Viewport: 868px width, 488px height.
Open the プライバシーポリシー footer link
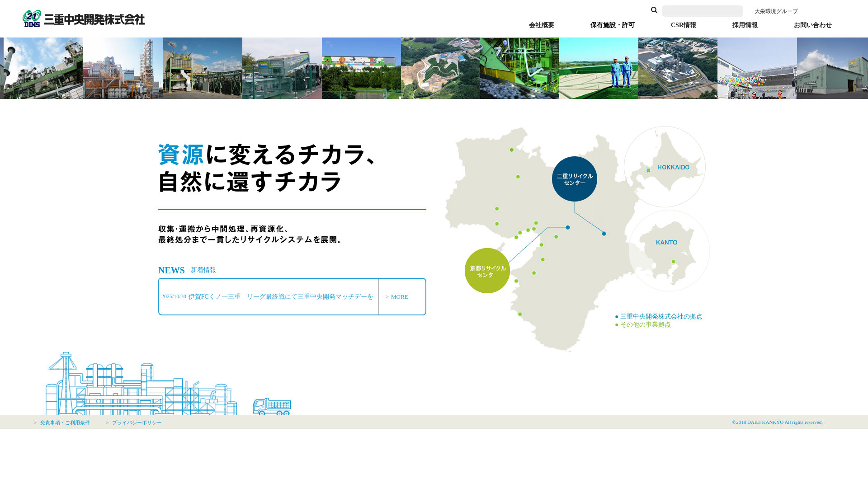[137, 422]
